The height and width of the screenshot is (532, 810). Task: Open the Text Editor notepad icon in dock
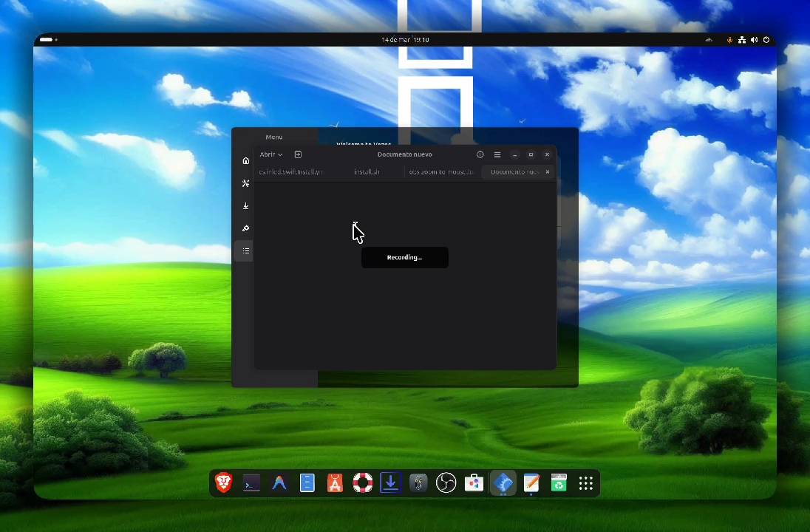coord(531,483)
